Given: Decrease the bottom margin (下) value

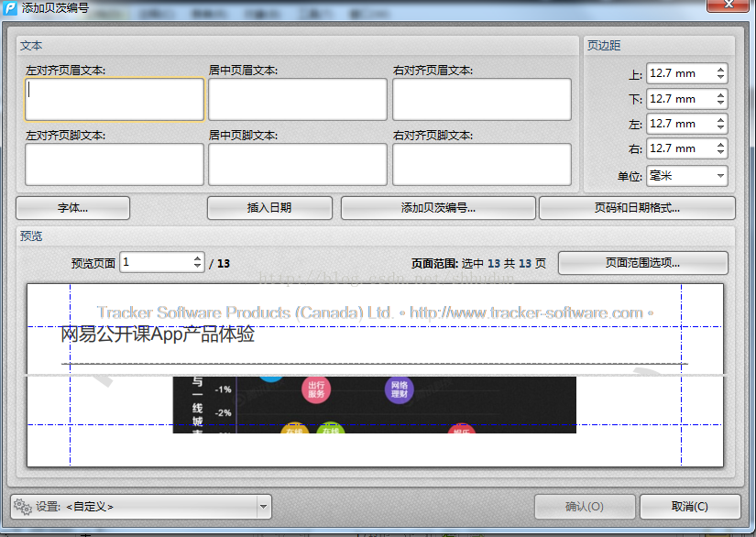Looking at the screenshot, I should click(720, 103).
